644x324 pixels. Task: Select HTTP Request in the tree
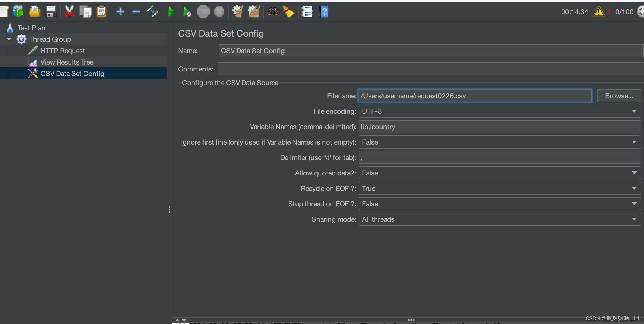point(63,51)
